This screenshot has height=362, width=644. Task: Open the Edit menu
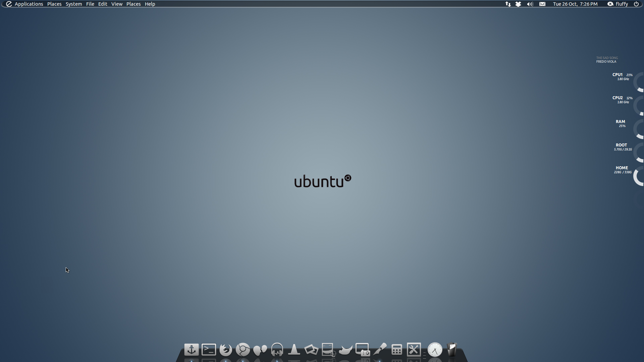(x=103, y=4)
